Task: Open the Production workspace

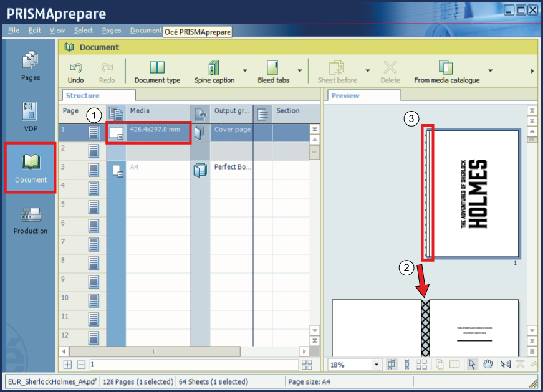Action: click(31, 220)
